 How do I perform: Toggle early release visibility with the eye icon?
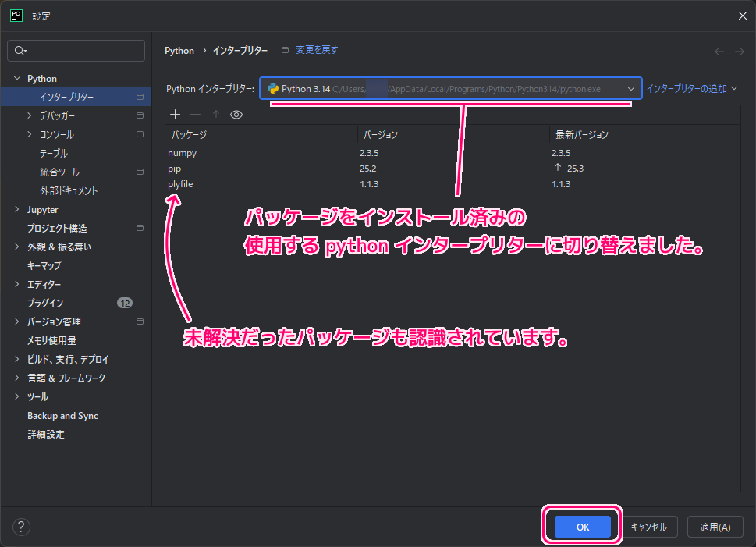[236, 115]
